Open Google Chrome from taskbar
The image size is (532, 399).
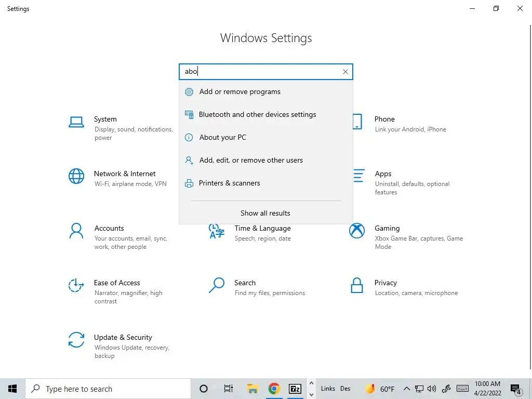click(x=274, y=389)
